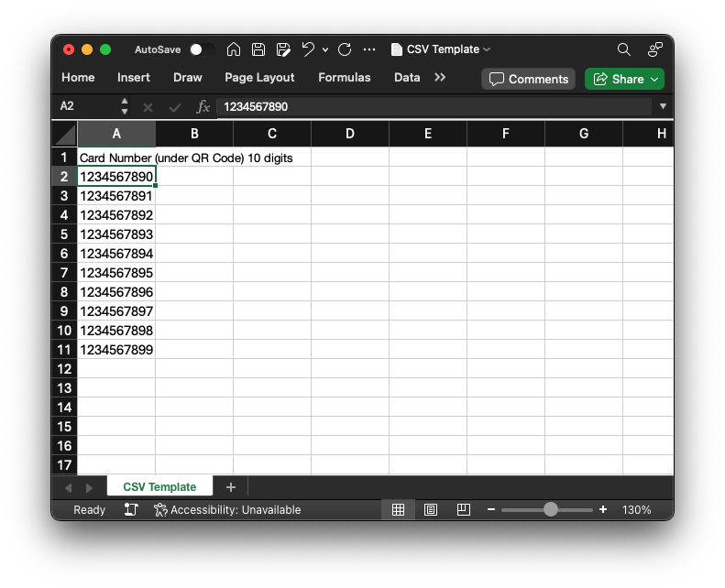
Task: Select column A header
Action: (x=116, y=134)
